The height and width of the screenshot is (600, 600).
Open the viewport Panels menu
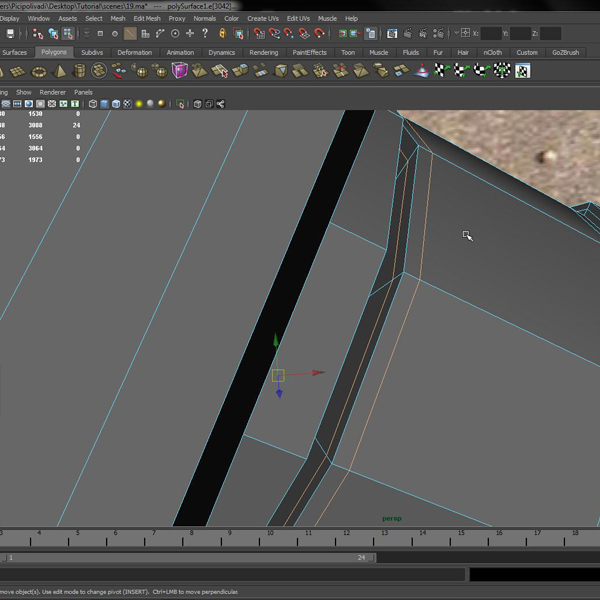click(x=83, y=92)
